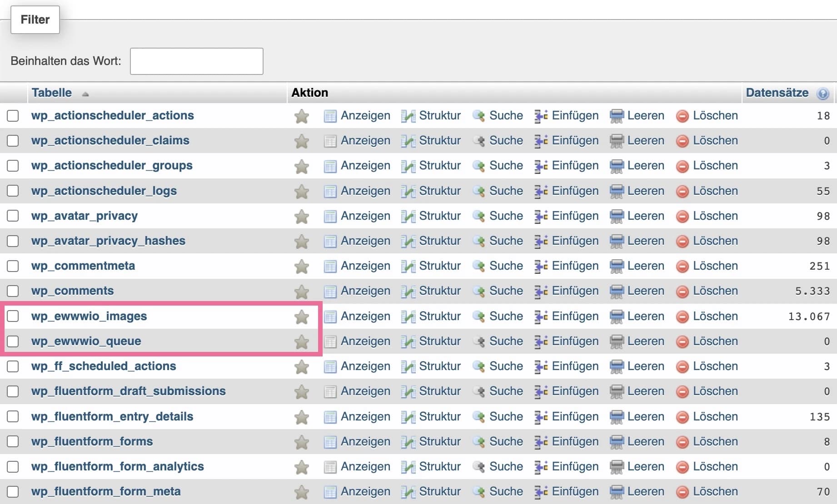Click the Struktur icon for wp_avatar_privacy

click(408, 217)
